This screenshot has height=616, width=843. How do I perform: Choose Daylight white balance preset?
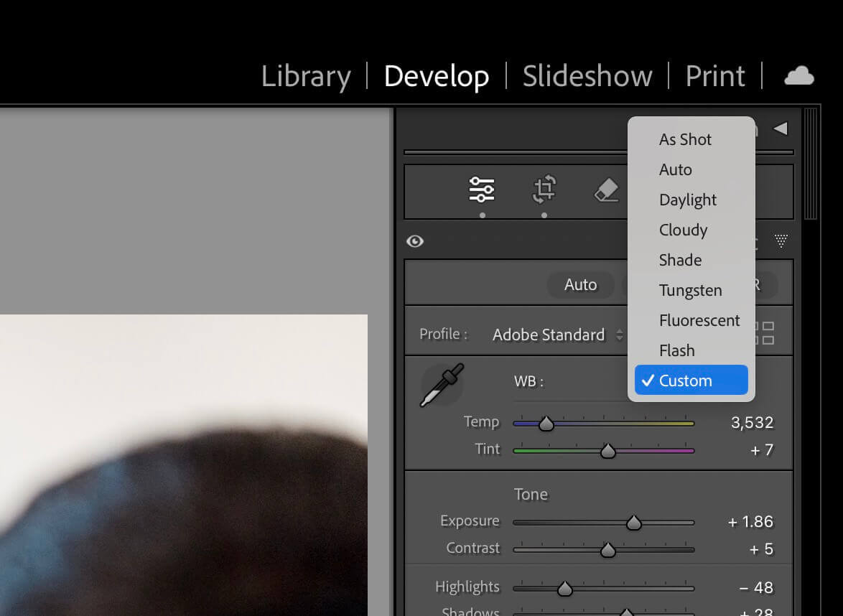[x=687, y=200]
